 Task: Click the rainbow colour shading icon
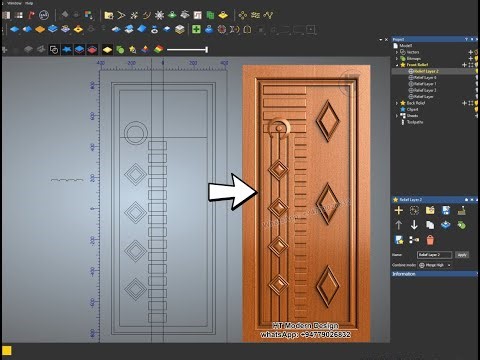pyautogui.click(x=159, y=50)
